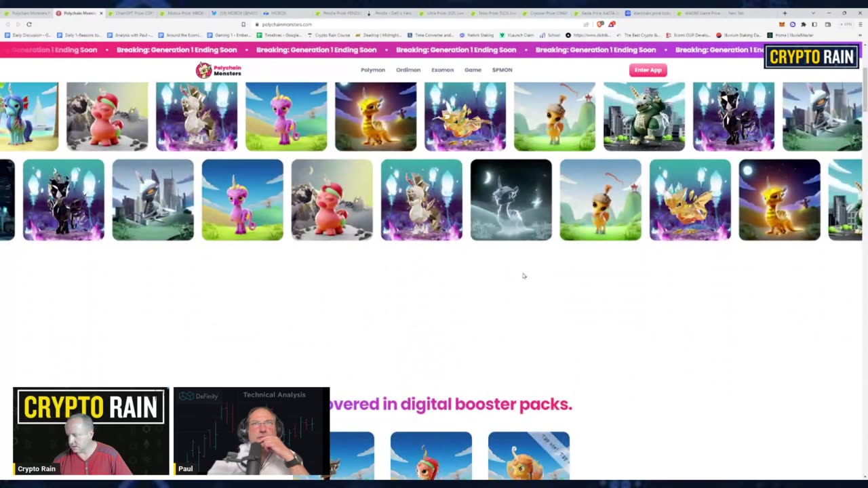
Task: Open the $PMON menu item
Action: 502,70
